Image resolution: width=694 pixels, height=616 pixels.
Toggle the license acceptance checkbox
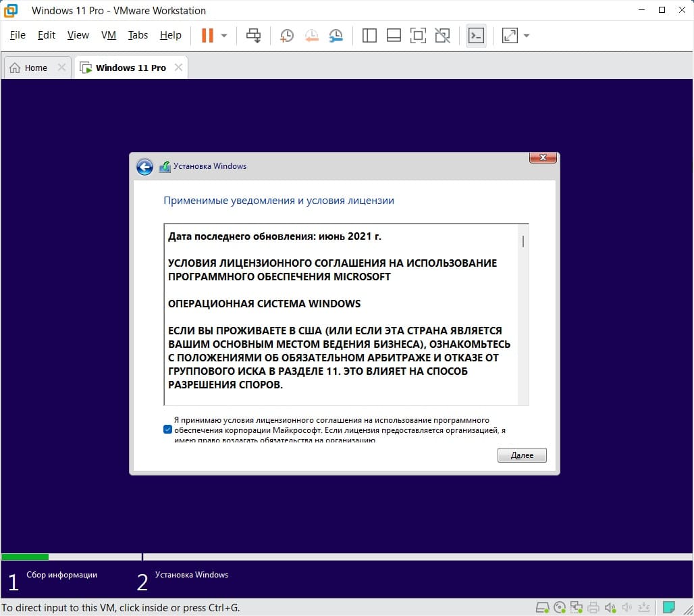tap(167, 429)
